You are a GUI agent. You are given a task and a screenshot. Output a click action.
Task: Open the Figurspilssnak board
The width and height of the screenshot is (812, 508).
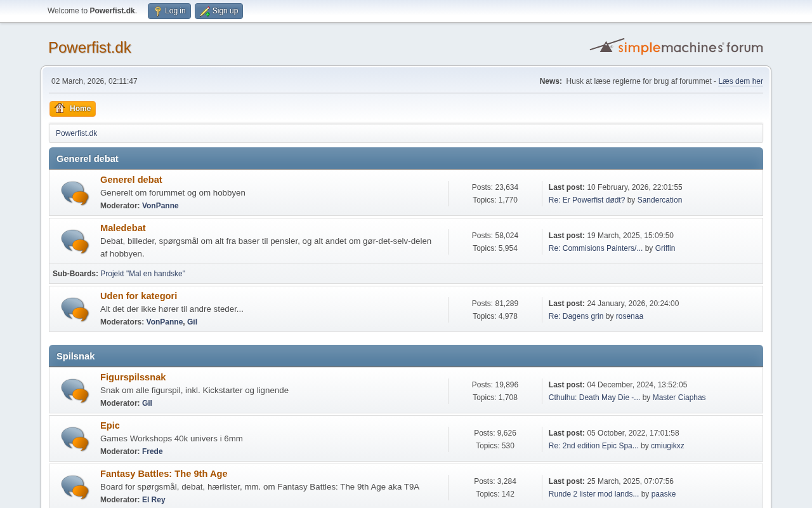[133, 377]
